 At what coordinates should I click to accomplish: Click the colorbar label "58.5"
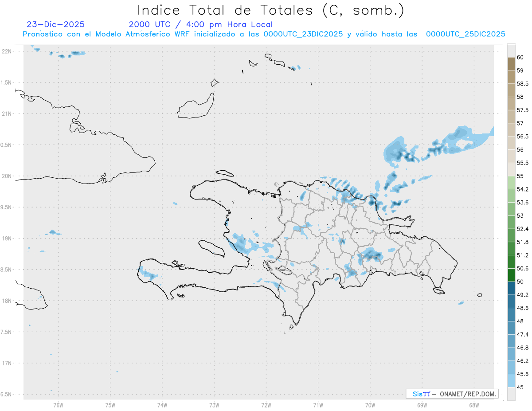[523, 84]
